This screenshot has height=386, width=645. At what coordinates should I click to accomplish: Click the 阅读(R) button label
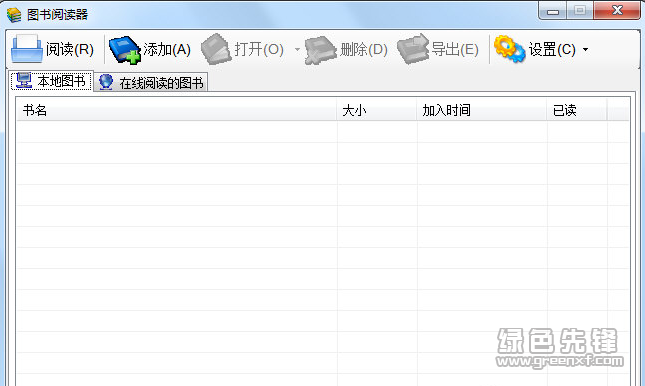70,49
